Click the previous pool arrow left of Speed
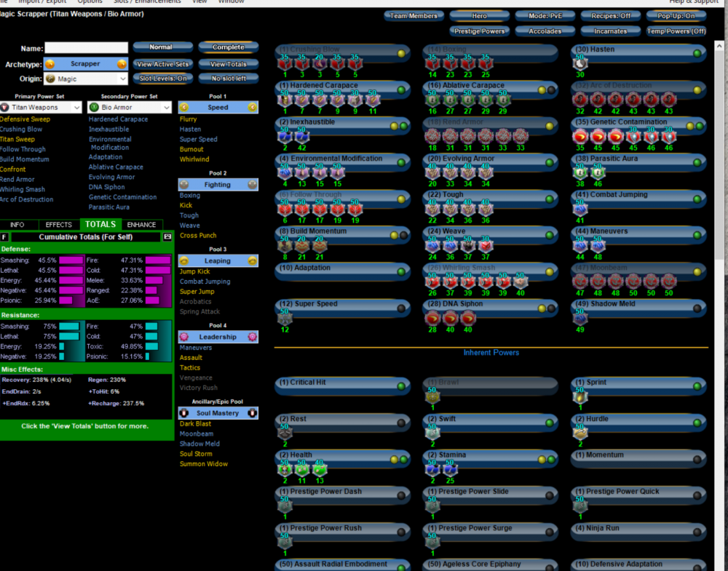728x571 pixels. pyautogui.click(x=184, y=107)
